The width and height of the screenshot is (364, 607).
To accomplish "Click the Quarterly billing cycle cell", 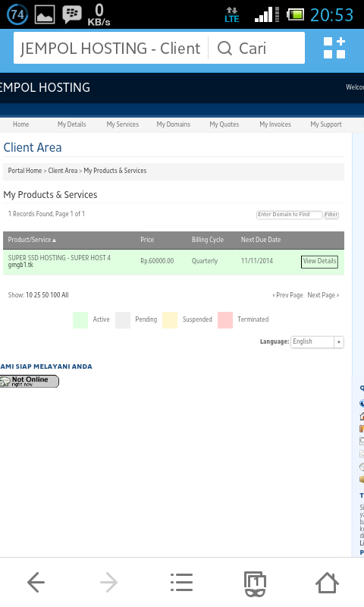I will point(205,261).
